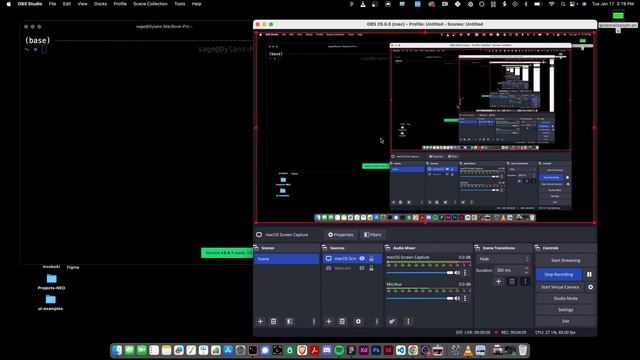Adjust the 300 ms duration stepper

tap(527, 270)
